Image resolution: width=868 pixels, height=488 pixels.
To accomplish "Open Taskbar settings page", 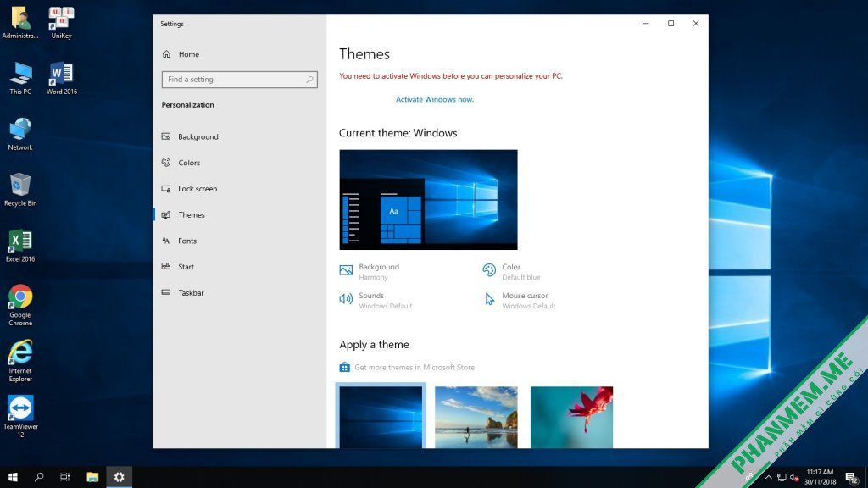I will tap(183, 292).
